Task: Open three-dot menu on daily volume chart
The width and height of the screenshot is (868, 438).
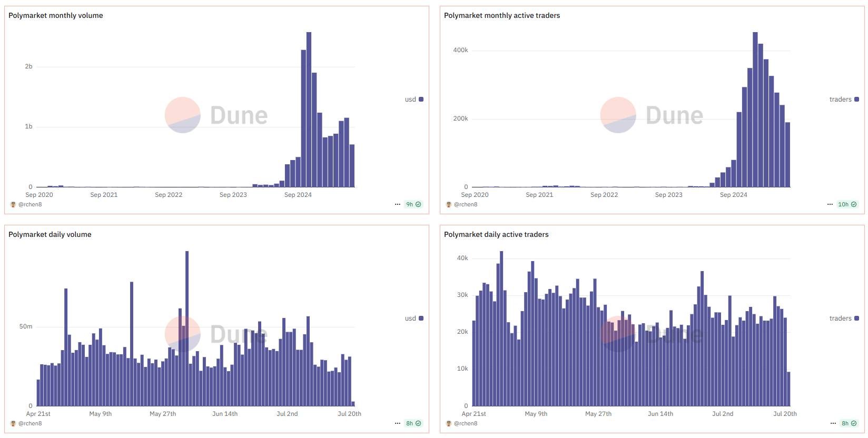Action: [398, 423]
